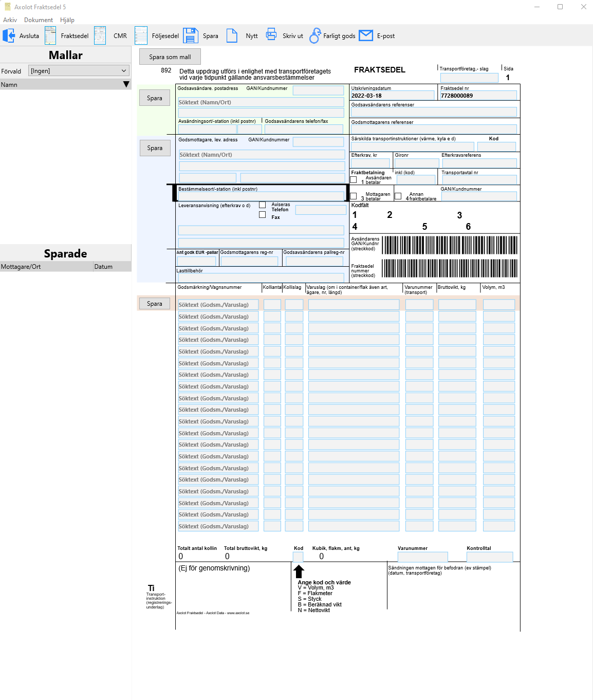
Task: Click the Mallar panel heading
Action: (66, 55)
